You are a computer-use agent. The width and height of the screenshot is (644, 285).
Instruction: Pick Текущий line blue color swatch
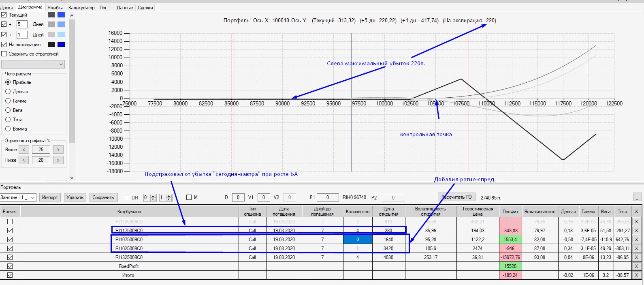[x=61, y=15]
